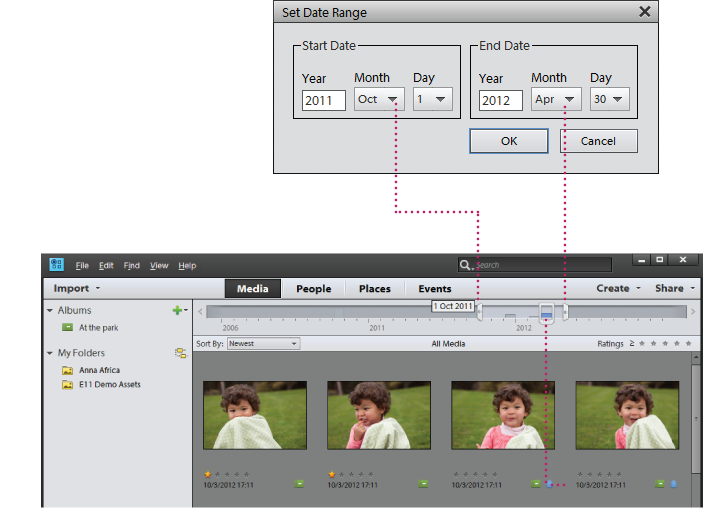Click the green album badge under first photo
723x508 pixels.
point(299,484)
